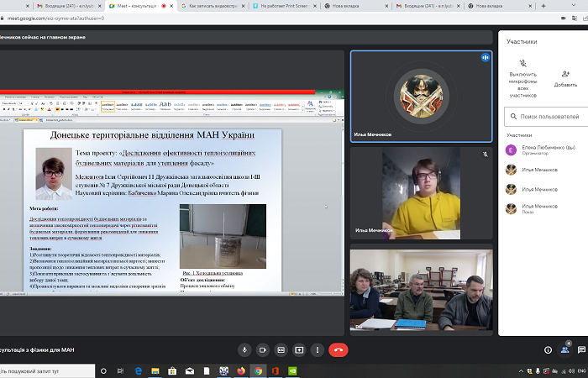This screenshot has width=588, height=378.
Task: Click the classroom group video tile
Action: (421, 289)
